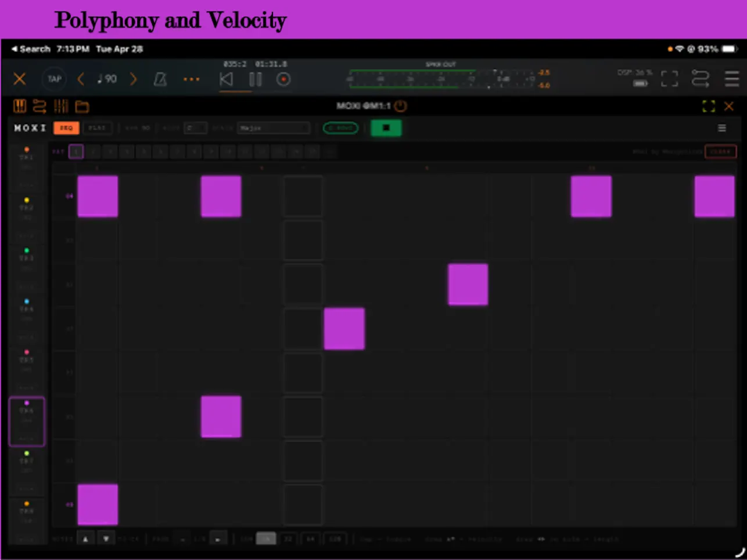Maximize the plugin window with corner-brackets icon
Screen dimensions: 747x560
point(709,106)
